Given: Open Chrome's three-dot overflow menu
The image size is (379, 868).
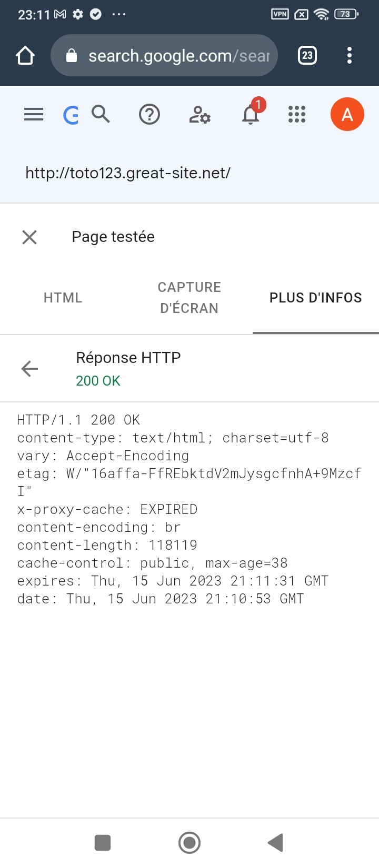Looking at the screenshot, I should click(x=350, y=55).
